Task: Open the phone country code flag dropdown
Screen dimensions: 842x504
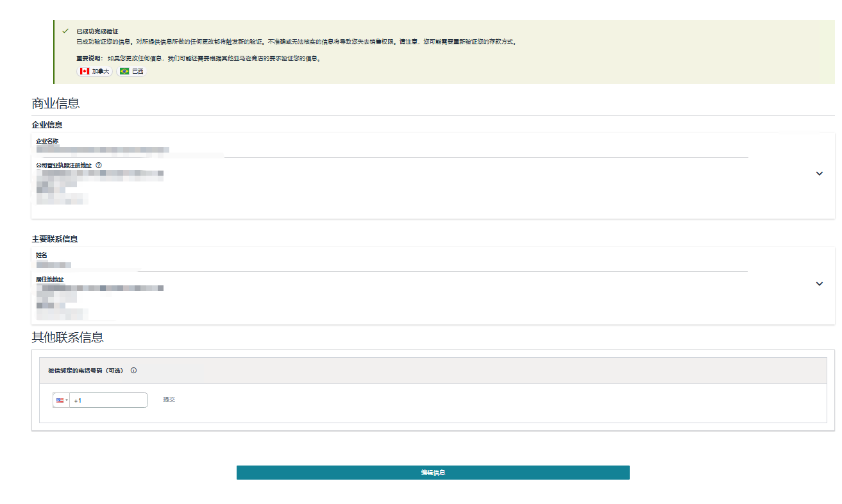Action: (x=62, y=400)
